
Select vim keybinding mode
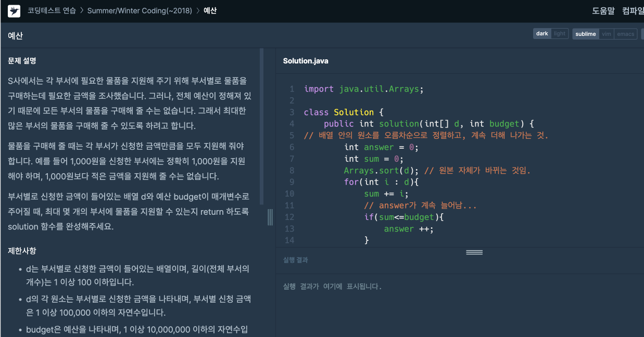(606, 34)
